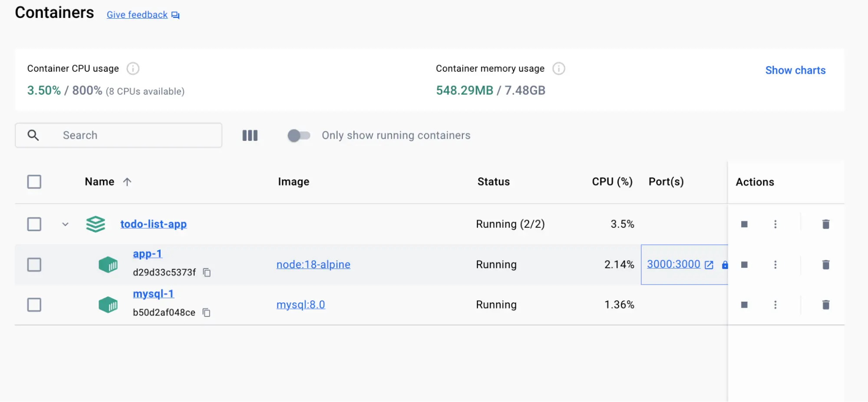
Task: Click inside the Search input field
Action: click(130, 135)
